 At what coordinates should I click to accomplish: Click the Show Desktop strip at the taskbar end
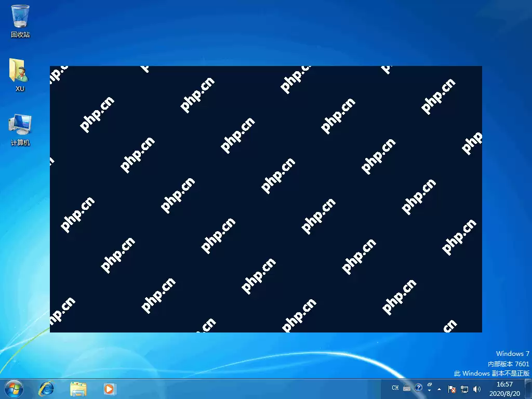(528, 389)
